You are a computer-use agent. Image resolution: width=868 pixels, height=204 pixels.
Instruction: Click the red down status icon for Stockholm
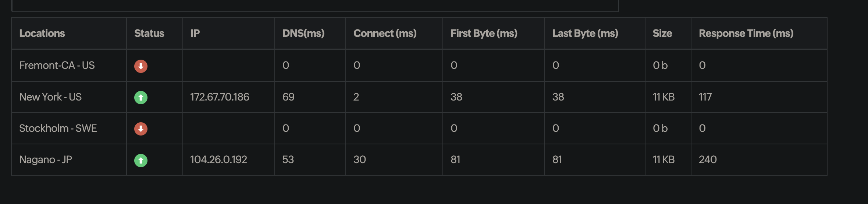click(140, 129)
